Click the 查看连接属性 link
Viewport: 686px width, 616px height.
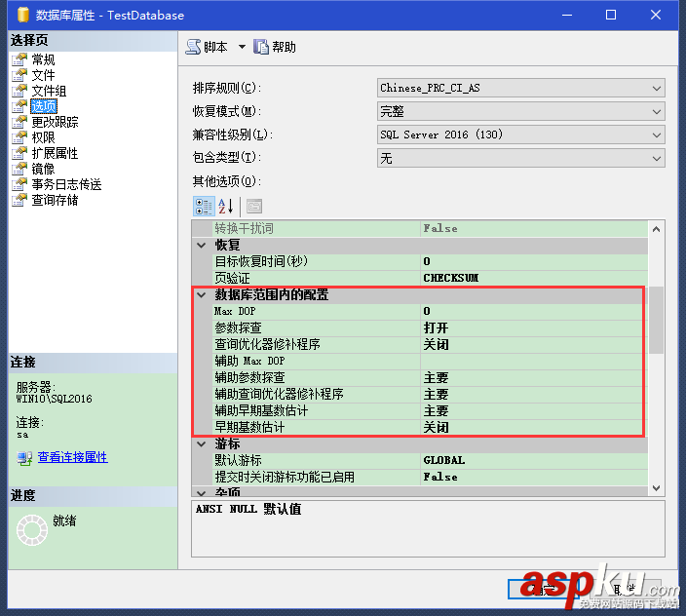(72, 457)
